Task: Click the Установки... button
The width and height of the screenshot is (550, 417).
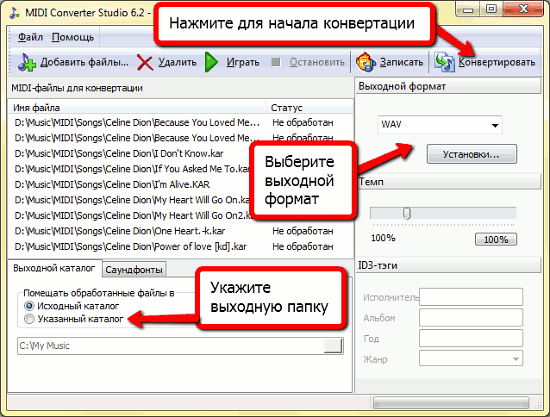Action: (471, 154)
